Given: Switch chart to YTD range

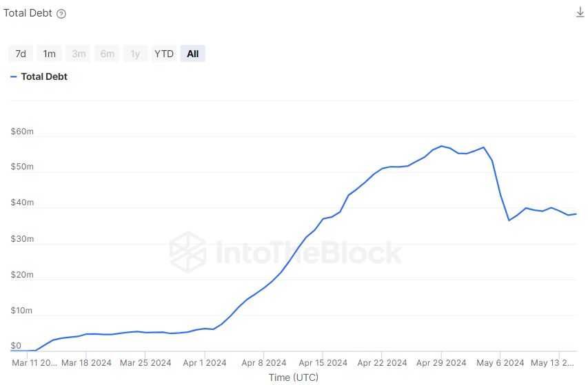Looking at the screenshot, I should click(x=164, y=54).
